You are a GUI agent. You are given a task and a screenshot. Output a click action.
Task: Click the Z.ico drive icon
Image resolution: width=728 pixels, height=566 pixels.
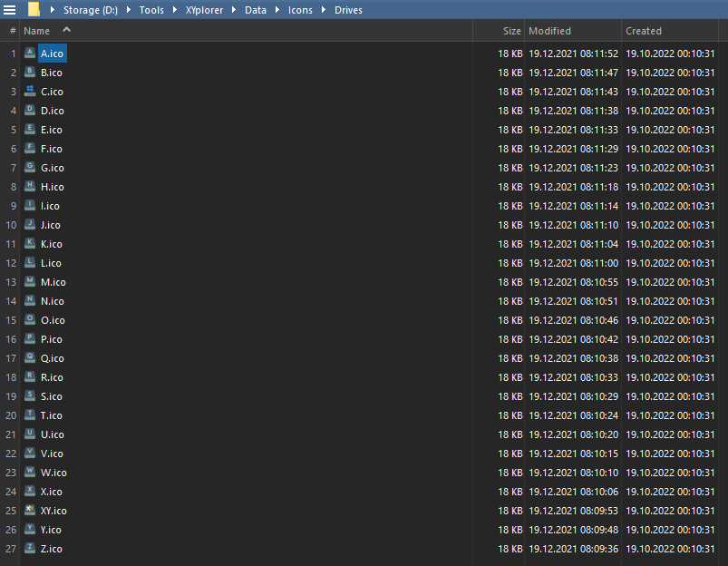point(30,549)
